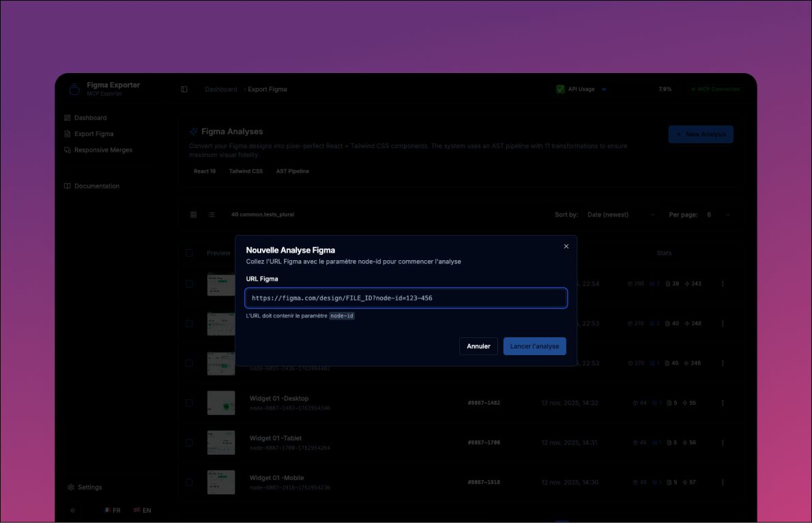Open the Widget 01 -Mobile thumbnail

pos(221,482)
